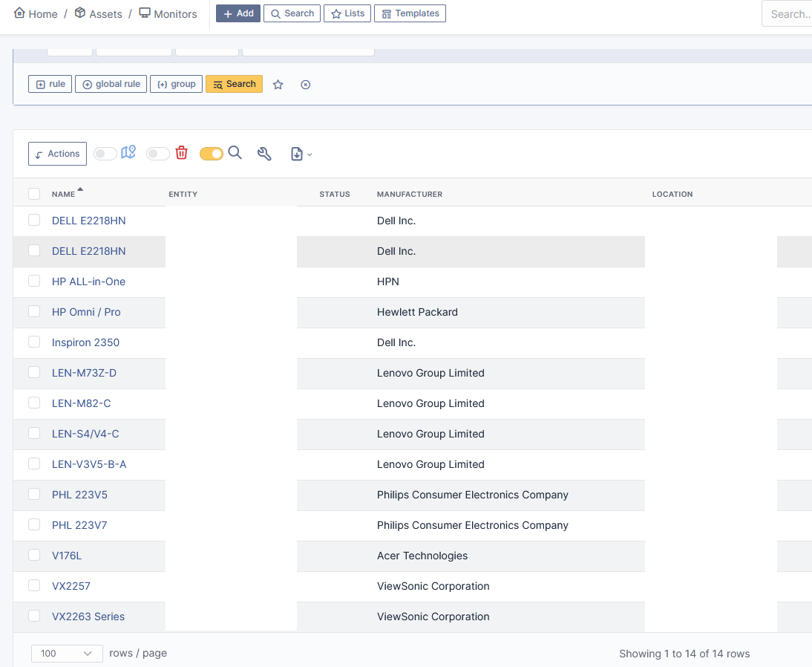Save search with star icon
This screenshot has width=812, height=667.
[278, 85]
